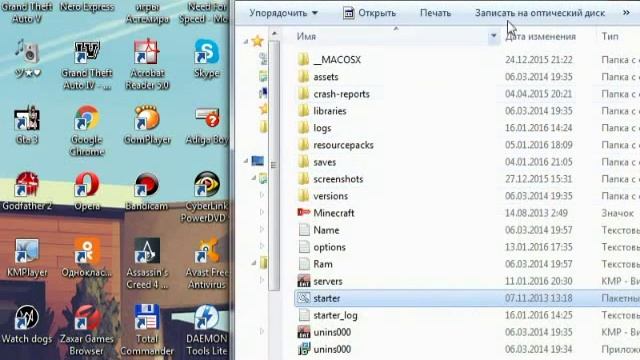This screenshot has width=640, height=360.
Task: Select the libraries folder
Action: click(x=322, y=111)
